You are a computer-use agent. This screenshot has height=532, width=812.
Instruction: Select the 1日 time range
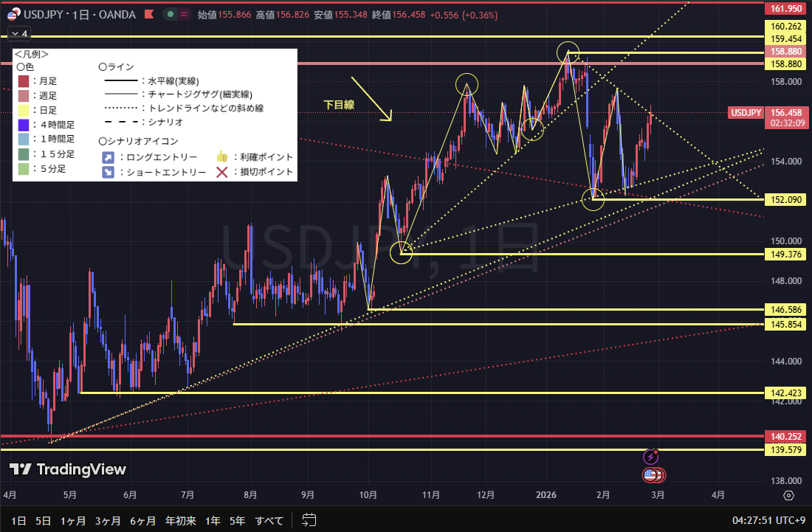(x=18, y=520)
